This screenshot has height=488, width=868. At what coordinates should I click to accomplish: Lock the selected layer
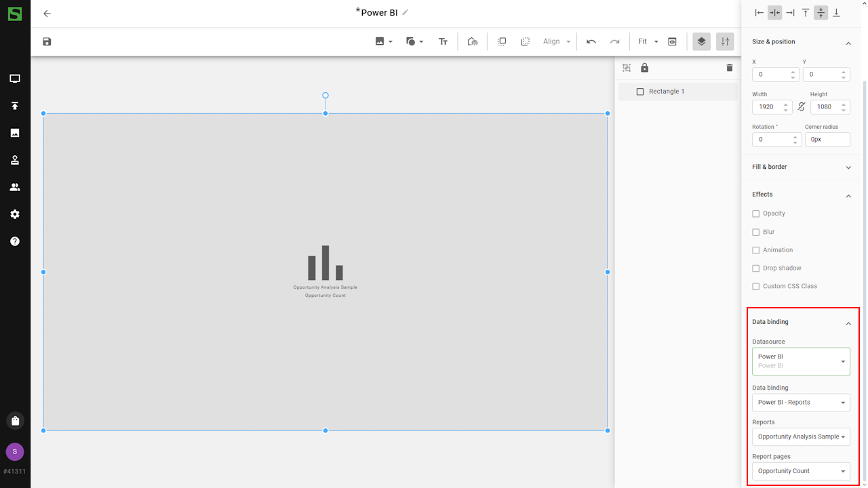click(644, 68)
